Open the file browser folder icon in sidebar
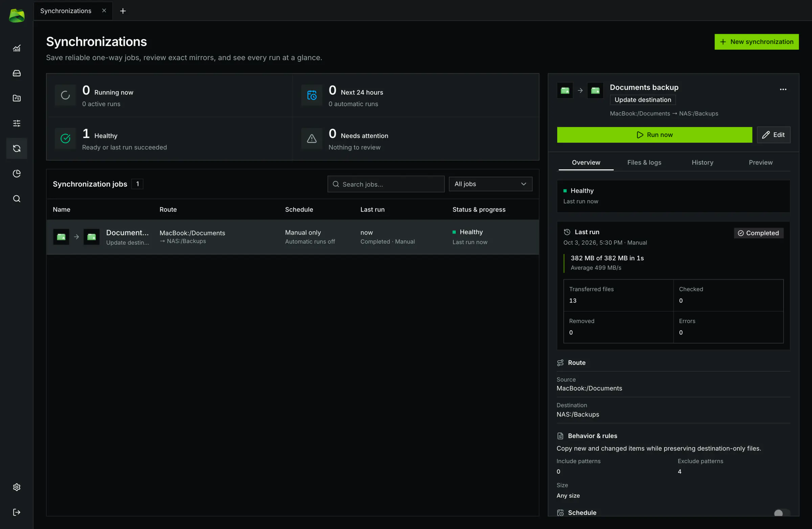 pos(17,98)
